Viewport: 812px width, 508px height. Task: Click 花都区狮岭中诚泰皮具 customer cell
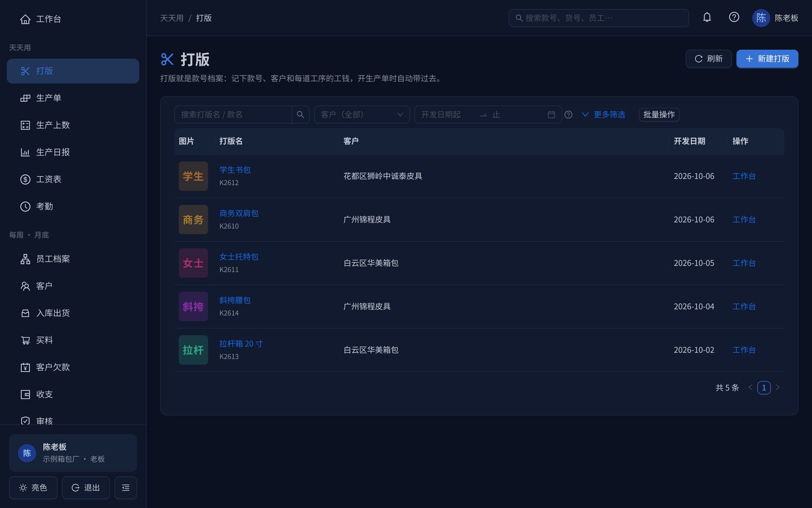point(383,176)
